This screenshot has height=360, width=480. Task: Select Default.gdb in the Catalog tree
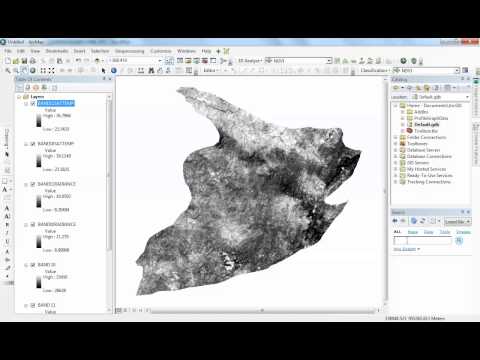point(427,124)
